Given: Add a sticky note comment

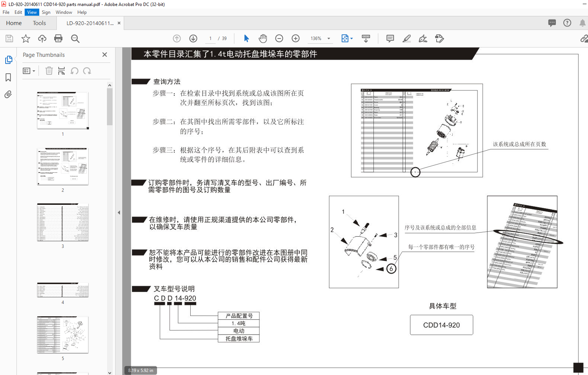Looking at the screenshot, I should coord(390,39).
